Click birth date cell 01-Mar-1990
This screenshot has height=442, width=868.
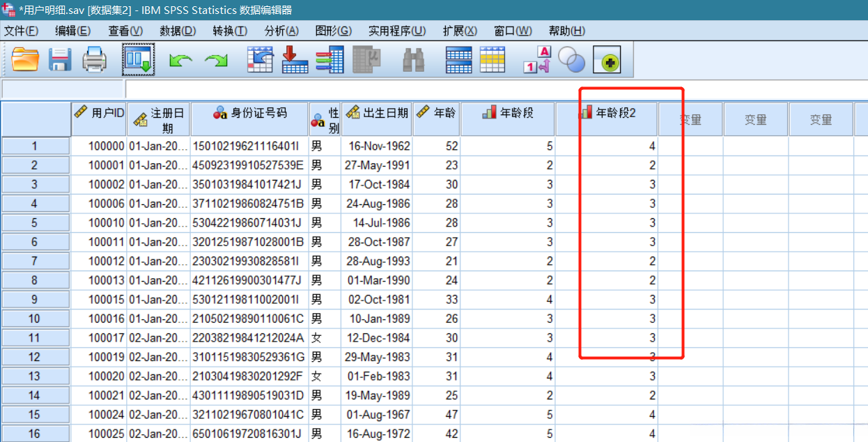[377, 280]
